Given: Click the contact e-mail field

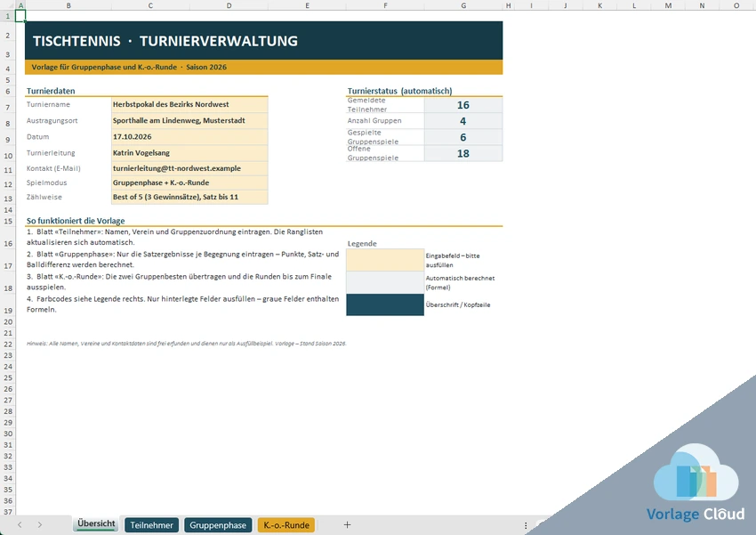Looking at the screenshot, I should click(x=189, y=168).
